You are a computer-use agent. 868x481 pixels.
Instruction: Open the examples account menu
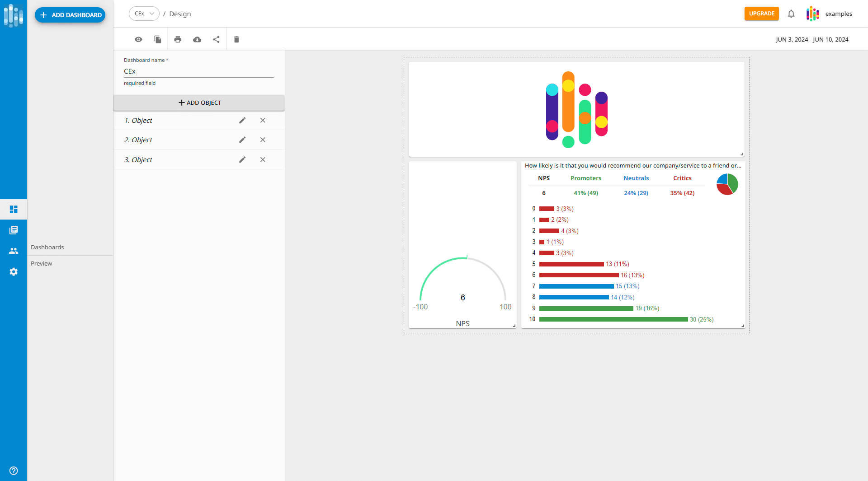tap(829, 14)
